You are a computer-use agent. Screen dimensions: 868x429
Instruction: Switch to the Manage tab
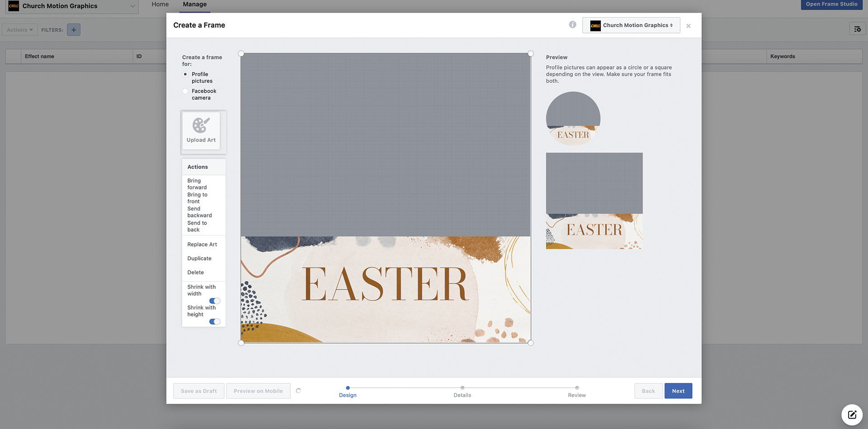194,5
